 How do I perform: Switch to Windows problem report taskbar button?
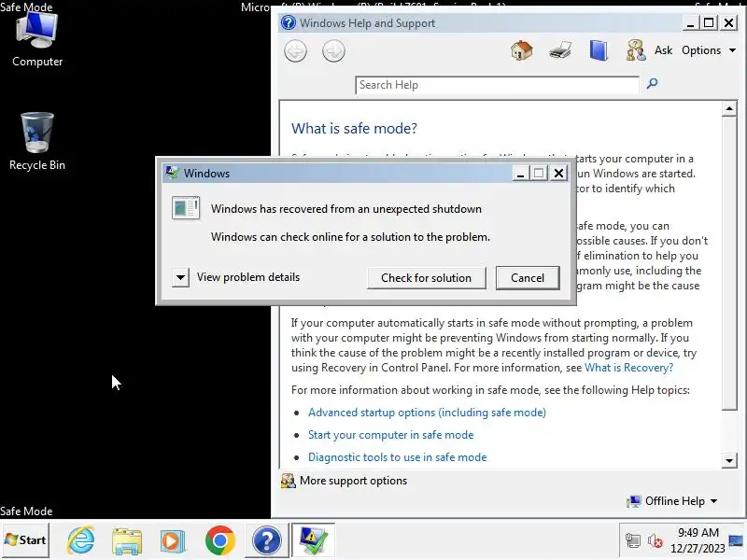pos(313,540)
